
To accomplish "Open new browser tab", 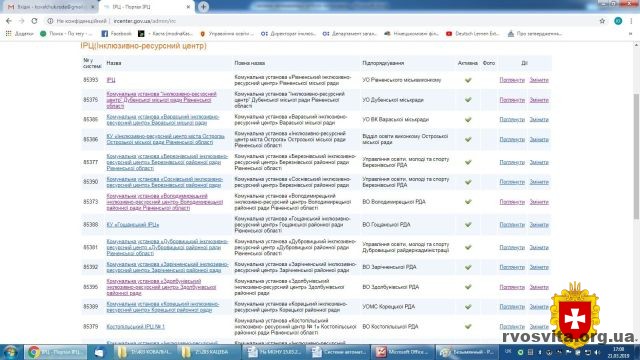I will click(203, 7).
